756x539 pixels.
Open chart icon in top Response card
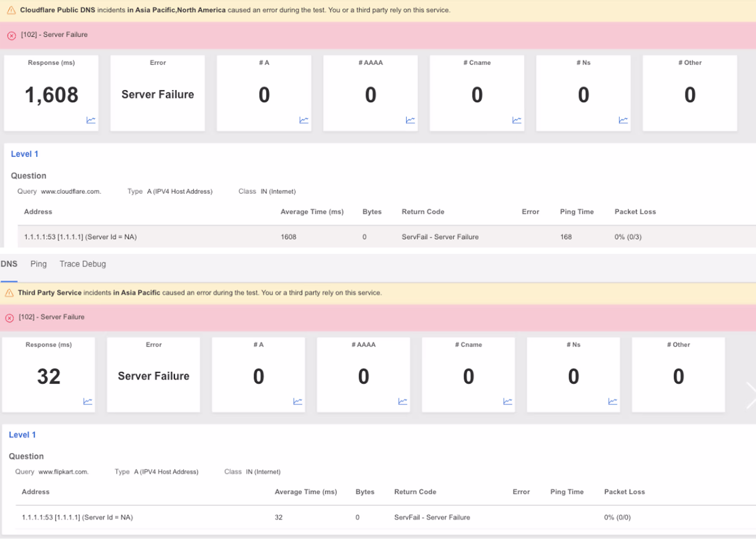tap(91, 120)
